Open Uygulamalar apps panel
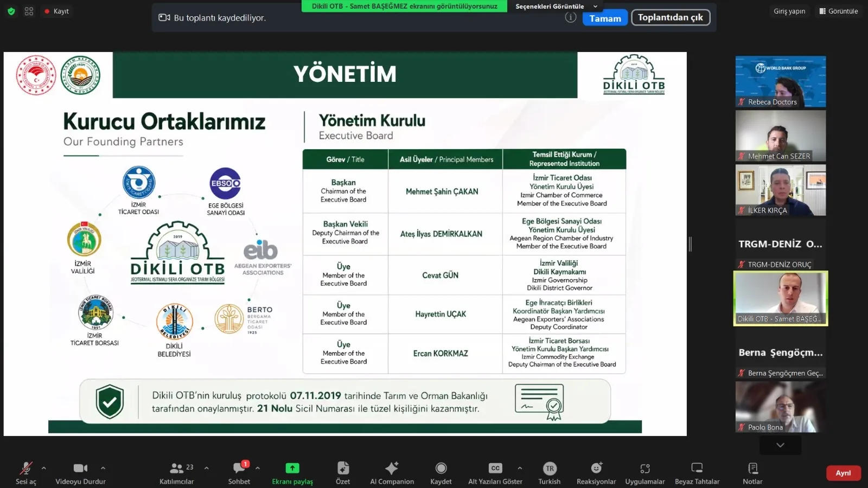 [645, 473]
